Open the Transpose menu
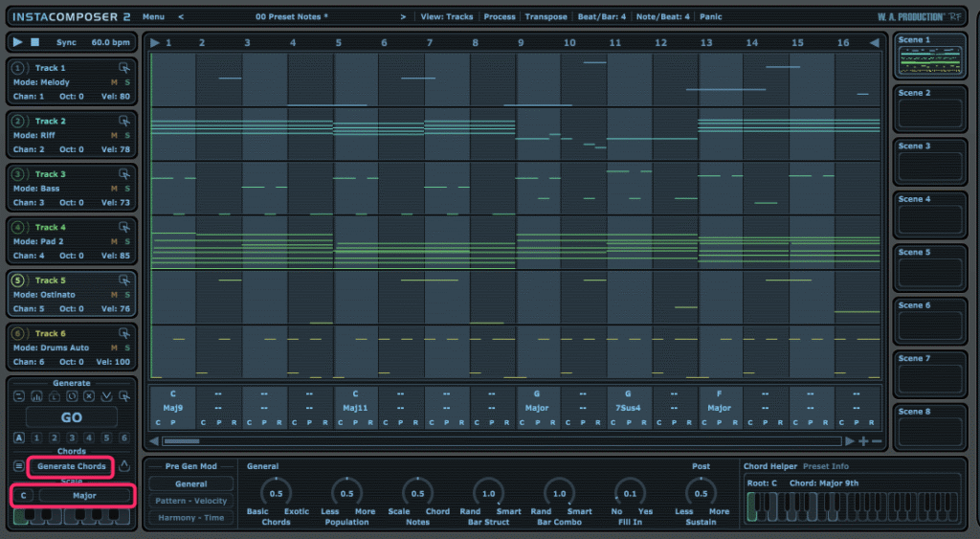980x539 pixels. (x=546, y=17)
